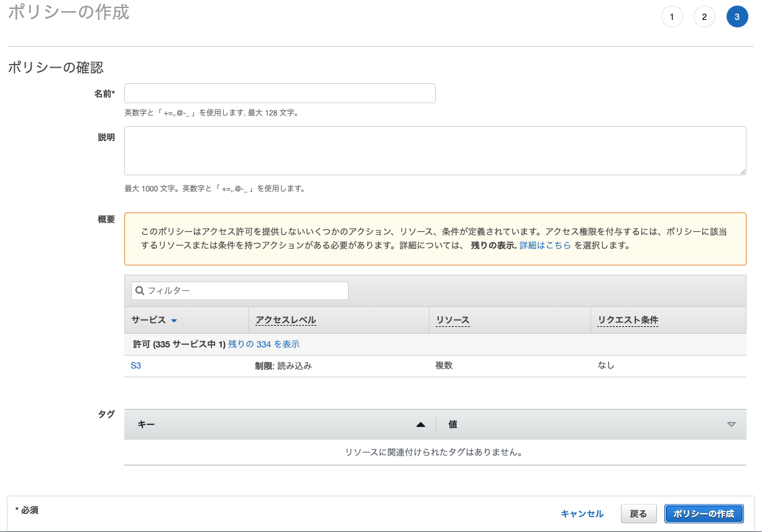
Task: Click the 名前 policy name field
Action: tap(280, 93)
